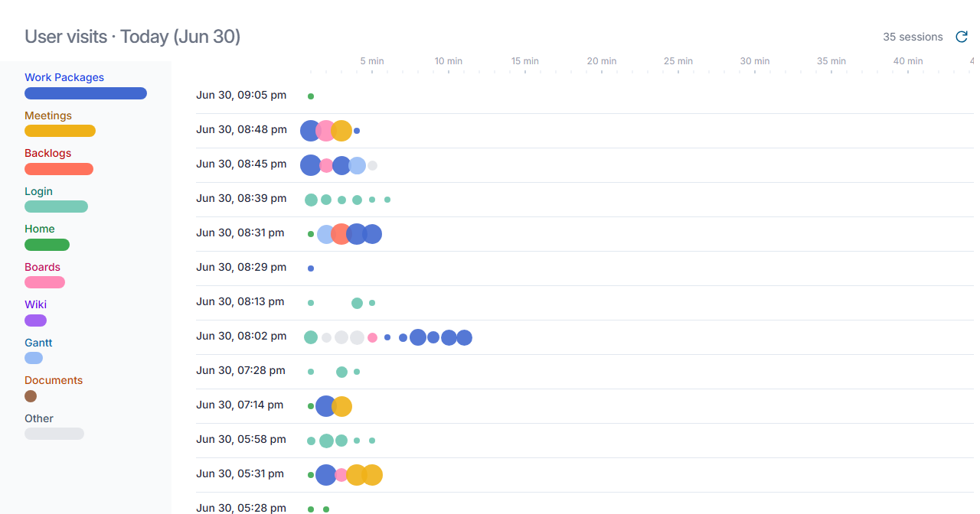Viewport: 980px width, 514px height.
Task: Click the gray Other legend bar
Action: click(54, 434)
